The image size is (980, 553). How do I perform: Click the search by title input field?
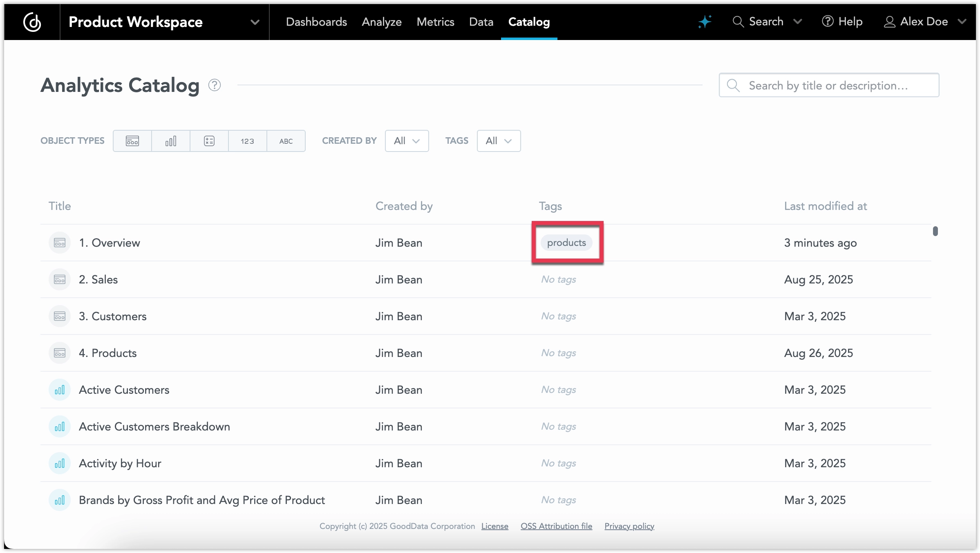[829, 85]
